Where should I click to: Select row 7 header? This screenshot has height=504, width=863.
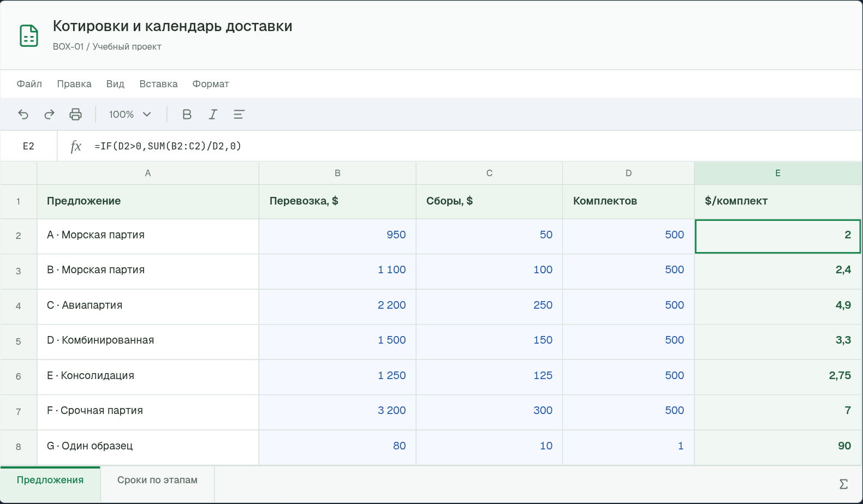19,412
